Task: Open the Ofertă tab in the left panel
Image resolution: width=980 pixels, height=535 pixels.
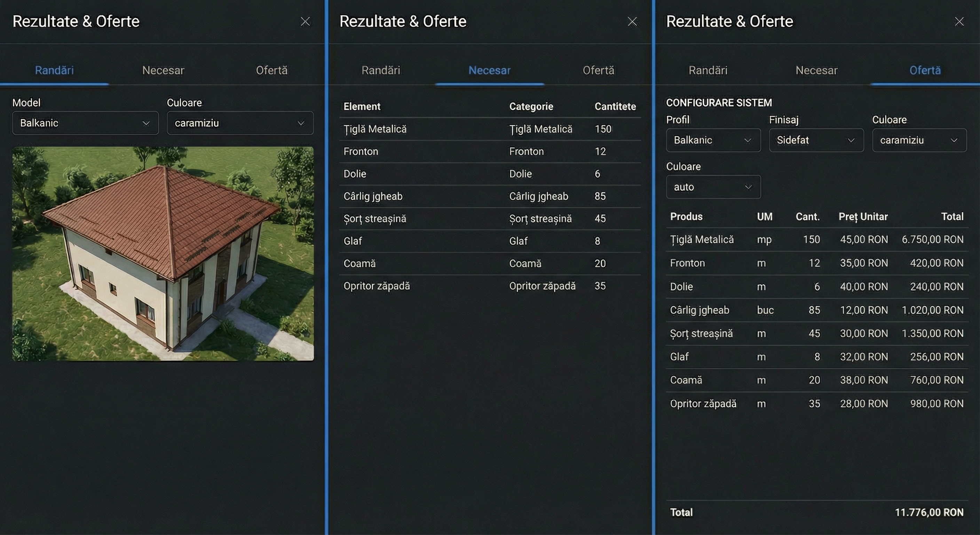Action: 272,70
